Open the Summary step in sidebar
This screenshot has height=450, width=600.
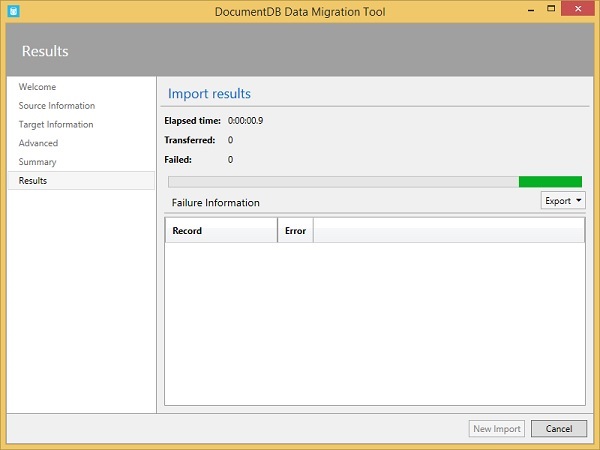point(37,162)
